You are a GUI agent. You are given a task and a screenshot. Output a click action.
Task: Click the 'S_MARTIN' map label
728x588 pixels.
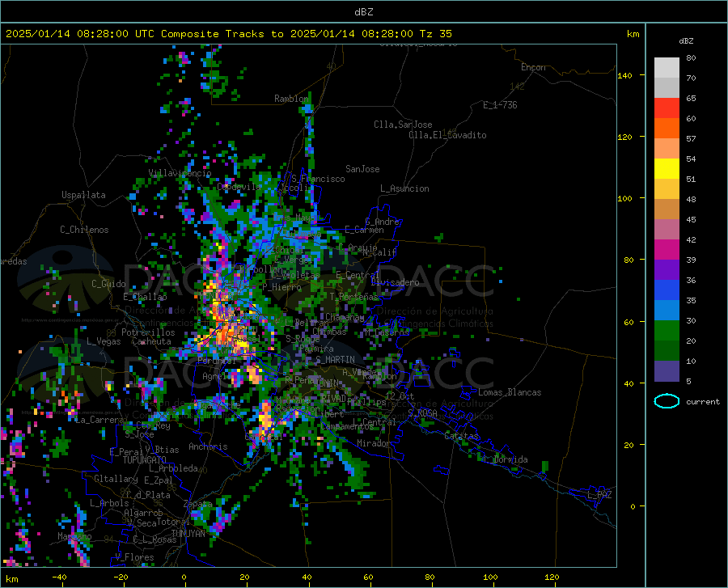[335, 360]
